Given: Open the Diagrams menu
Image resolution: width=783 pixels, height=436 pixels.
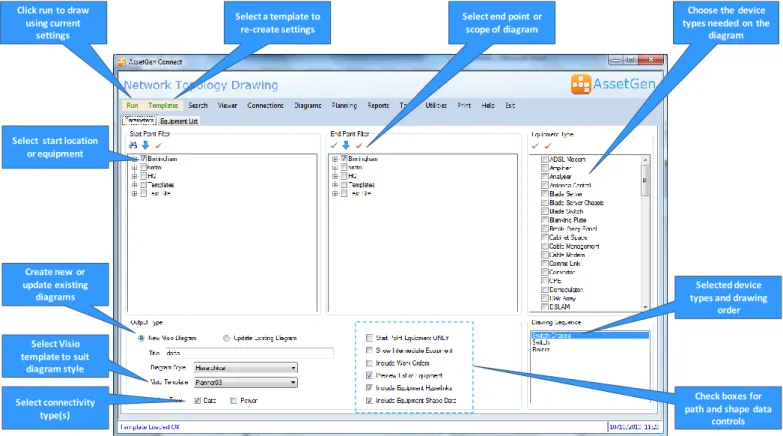Looking at the screenshot, I should (x=308, y=105).
